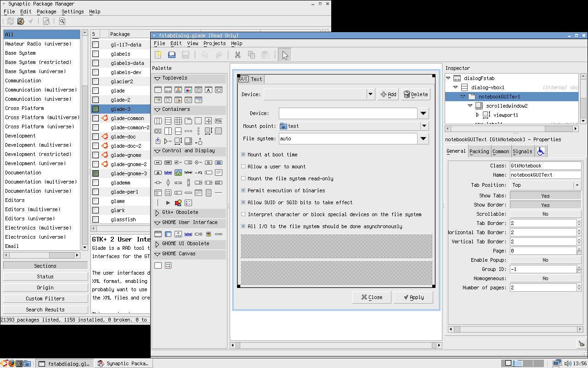Select the Table container icon
This screenshot has width=588, height=368.
(x=178, y=121)
